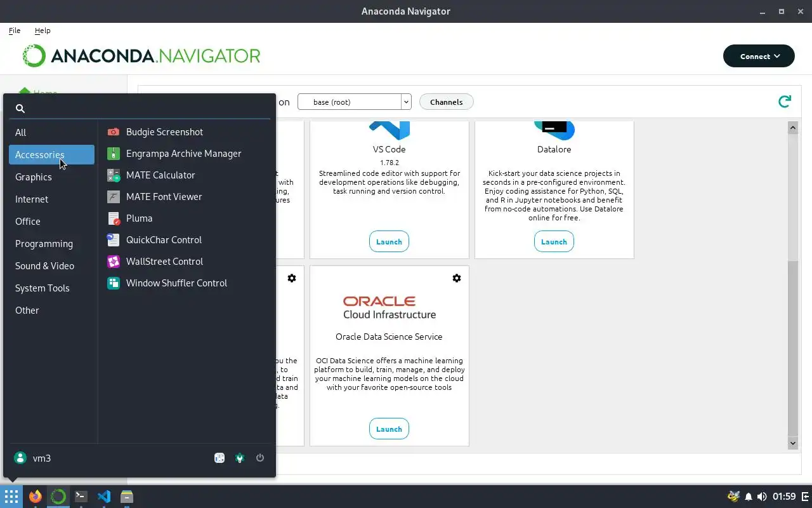Image resolution: width=812 pixels, height=508 pixels.
Task: Click the volume speaker icon
Action: [762, 497]
